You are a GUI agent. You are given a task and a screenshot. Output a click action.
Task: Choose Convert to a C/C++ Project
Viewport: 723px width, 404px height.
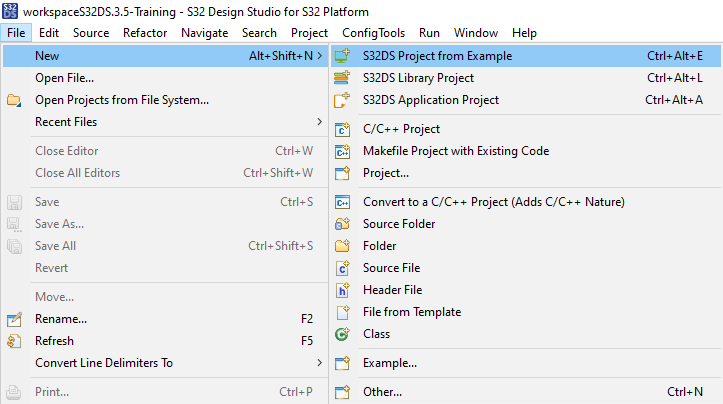coord(493,202)
